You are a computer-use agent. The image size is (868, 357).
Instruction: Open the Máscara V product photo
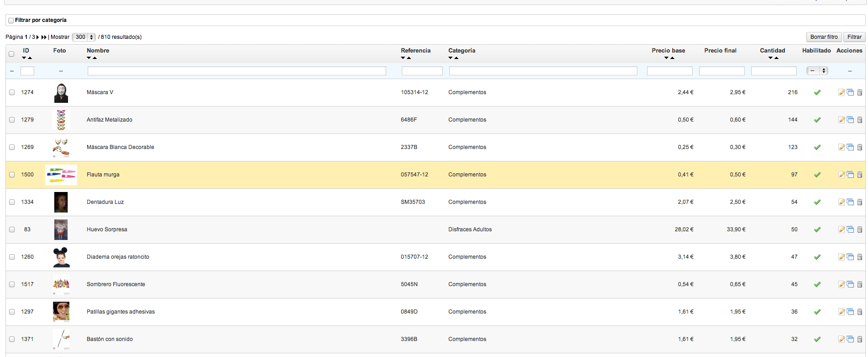(61, 93)
